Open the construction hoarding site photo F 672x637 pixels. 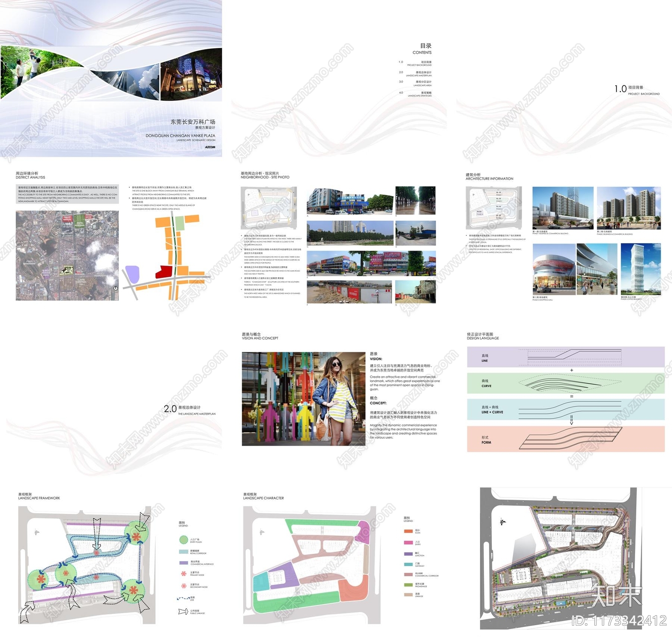pyautogui.click(x=349, y=292)
